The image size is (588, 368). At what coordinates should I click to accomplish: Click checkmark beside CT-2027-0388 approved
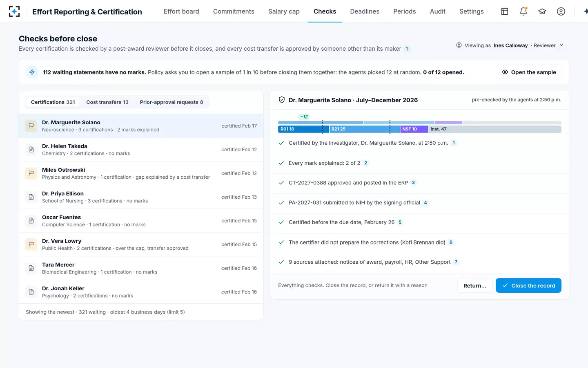(x=281, y=183)
